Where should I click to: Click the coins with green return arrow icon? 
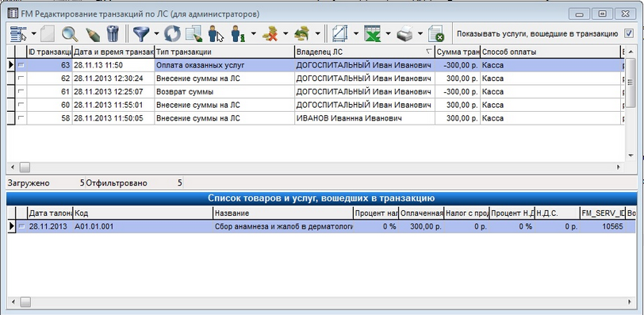pos(302,33)
